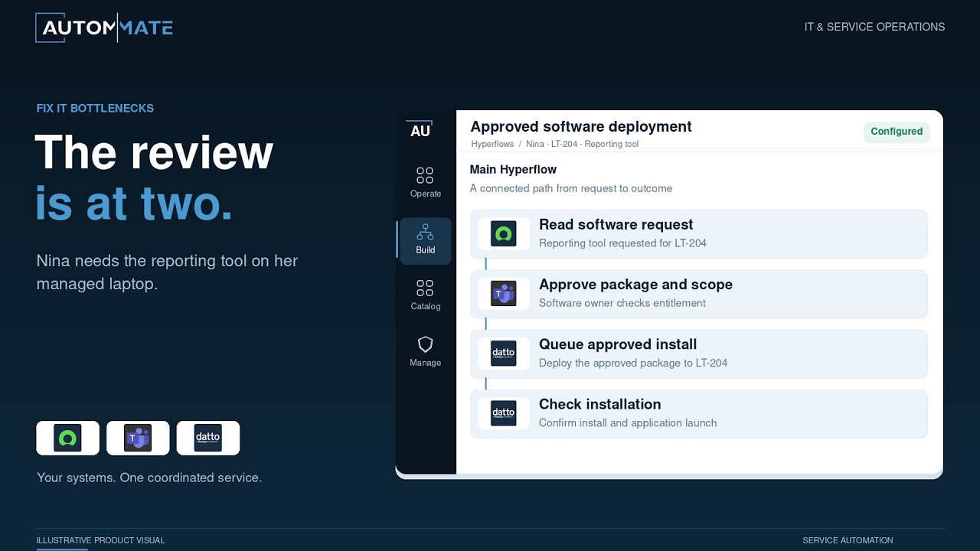The width and height of the screenshot is (980, 551).
Task: Click 'IT & SERVICE OPERATIONS' in the header
Action: 874,27
